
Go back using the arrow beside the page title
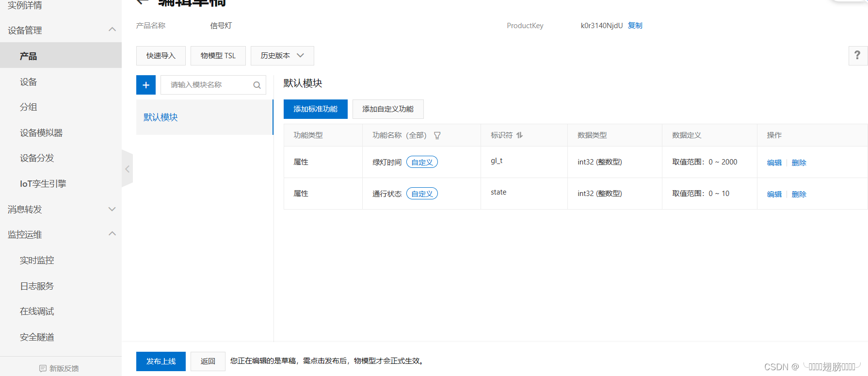(x=142, y=2)
